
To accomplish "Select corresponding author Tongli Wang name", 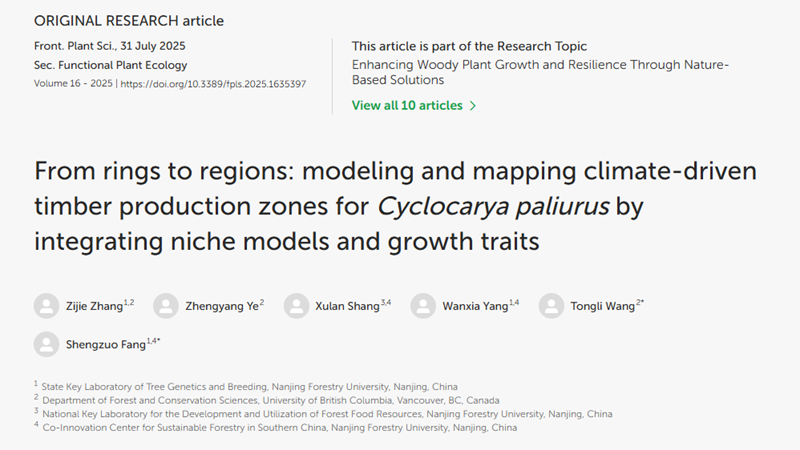I will pyautogui.click(x=604, y=306).
